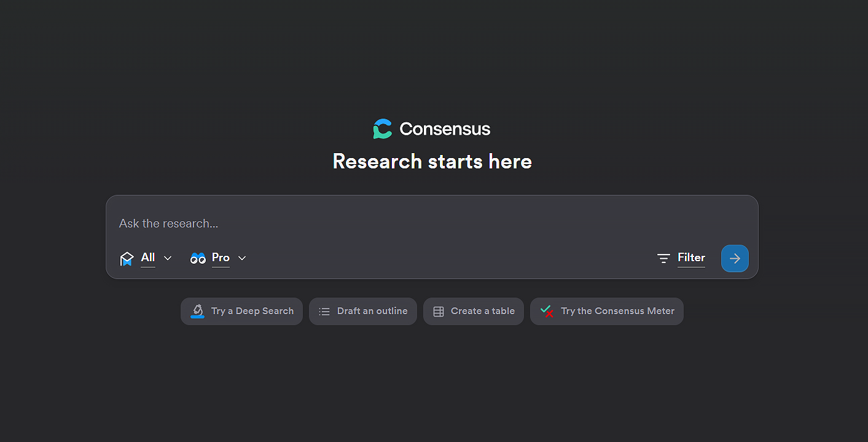Pick the Create a table suggestion
The image size is (868, 442).
483,311
